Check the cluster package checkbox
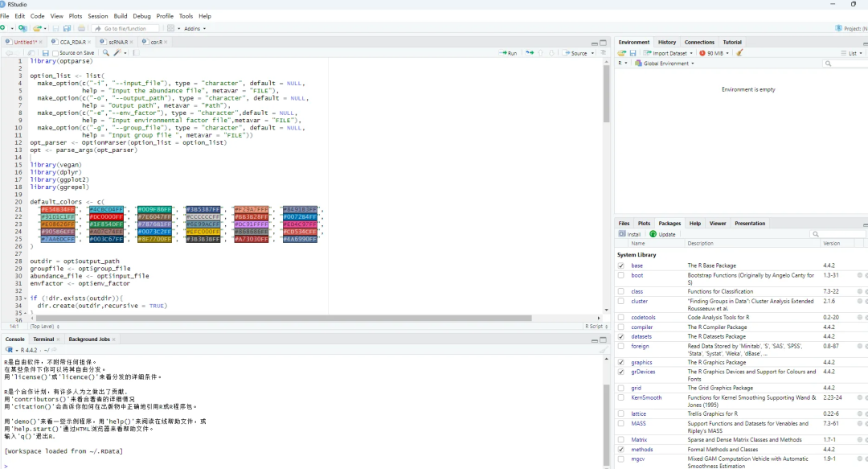 click(620, 301)
